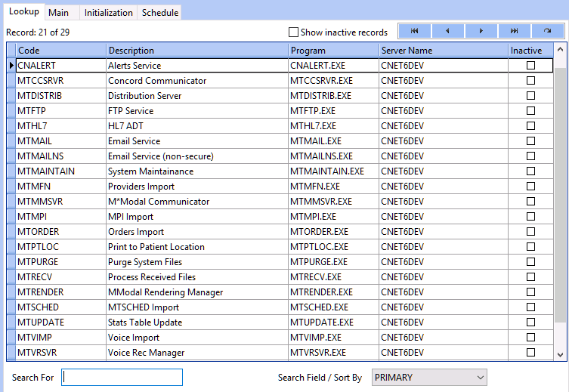Viewport: 569px width, 392px height.
Task: Select Print to Patient Location cell
Action: pos(197,246)
